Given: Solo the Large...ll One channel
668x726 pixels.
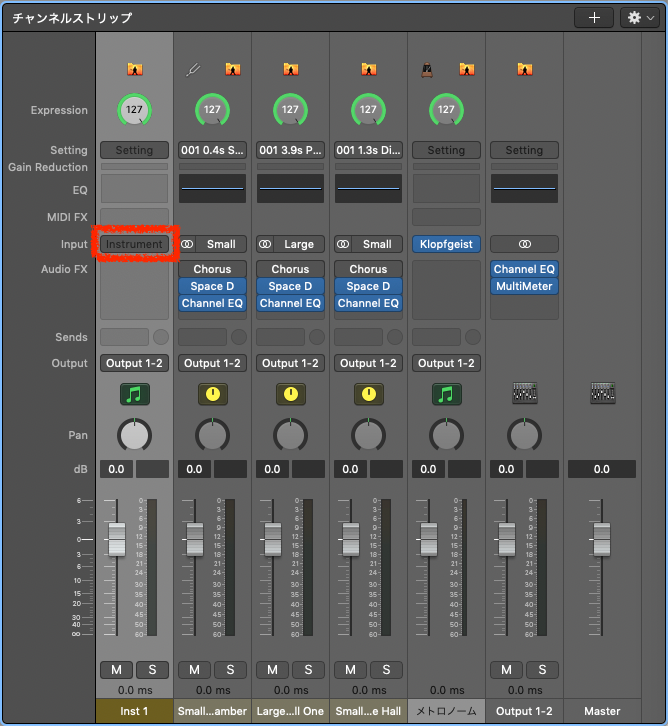Looking at the screenshot, I should (x=308, y=670).
